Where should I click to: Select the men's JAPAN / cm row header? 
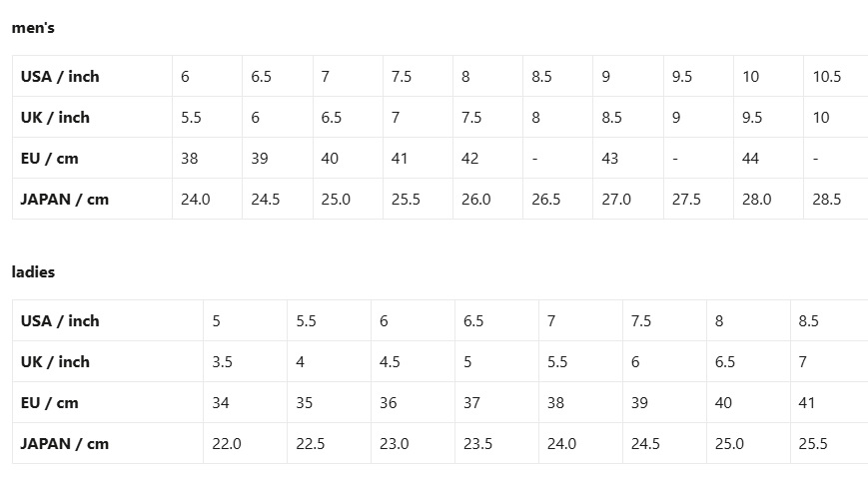tap(93, 199)
